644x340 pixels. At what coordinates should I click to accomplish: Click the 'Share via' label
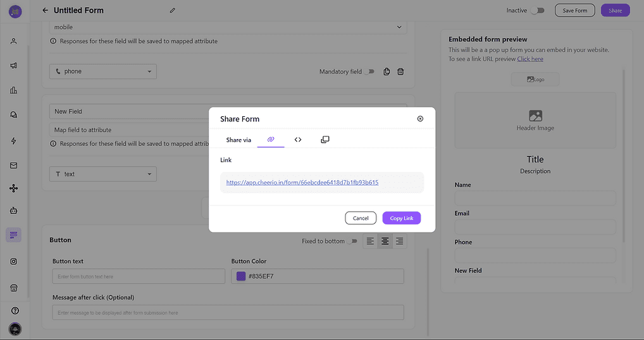[238, 140]
